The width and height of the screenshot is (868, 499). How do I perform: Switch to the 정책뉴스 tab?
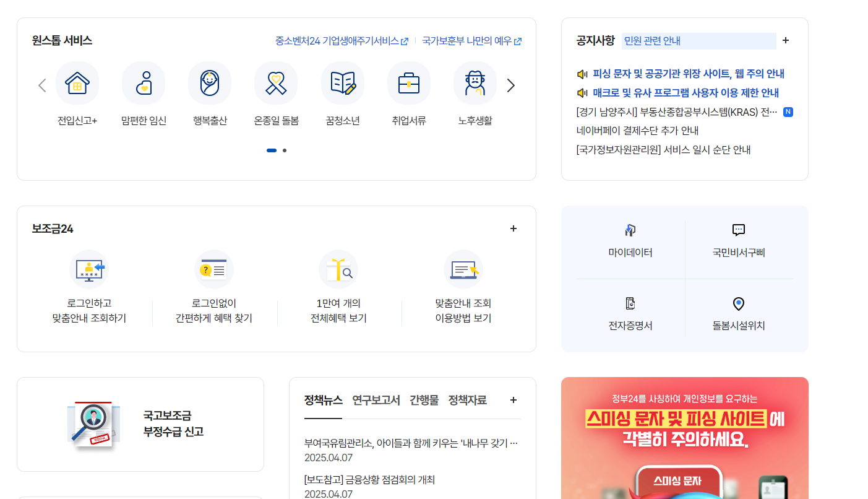pyautogui.click(x=324, y=400)
